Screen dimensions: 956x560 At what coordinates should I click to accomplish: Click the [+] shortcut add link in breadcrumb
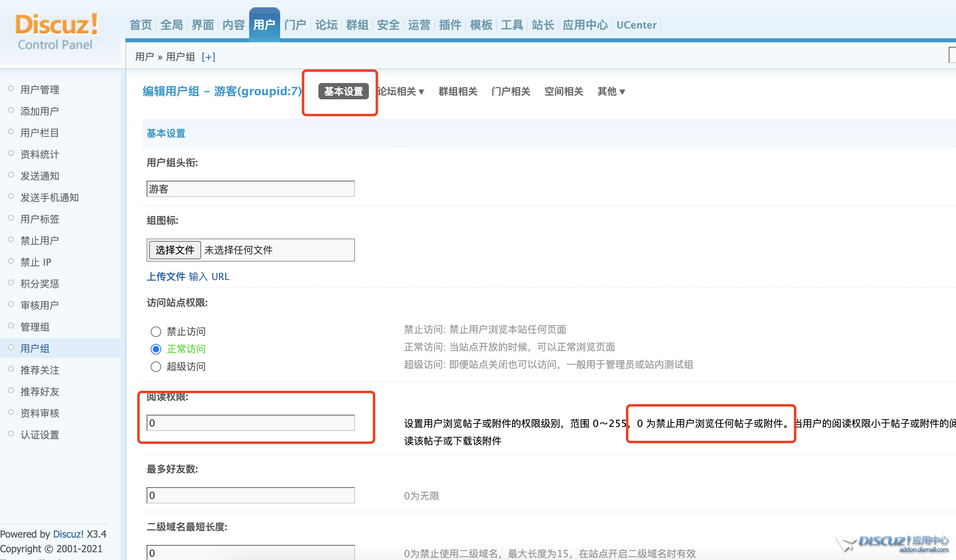point(208,57)
